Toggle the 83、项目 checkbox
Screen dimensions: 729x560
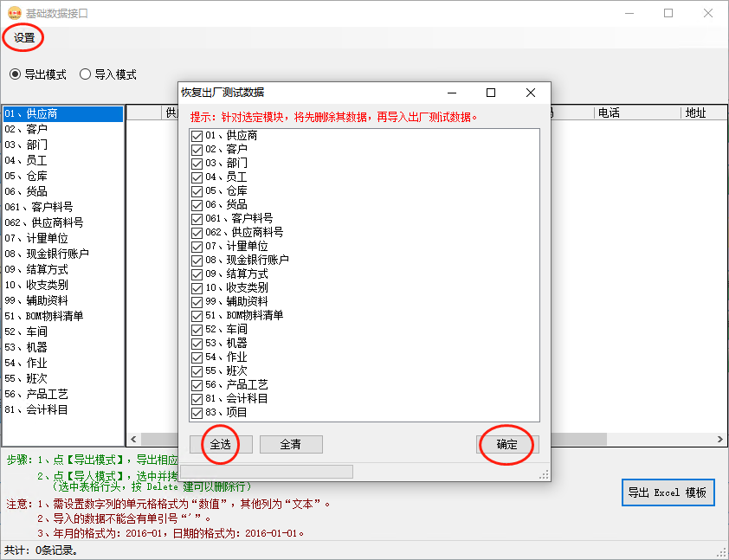pyautogui.click(x=197, y=413)
